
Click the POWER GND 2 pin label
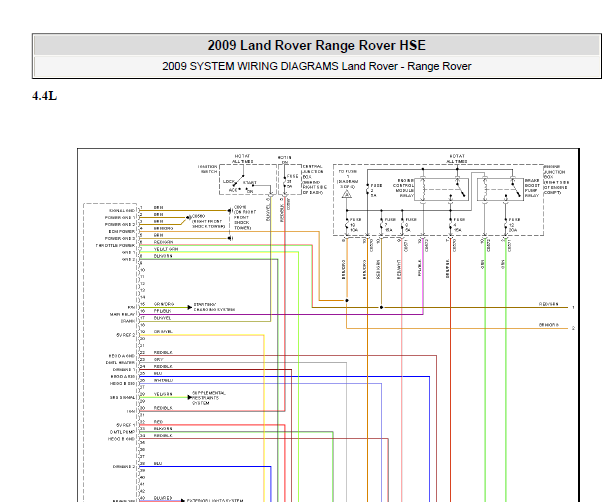tap(120, 225)
